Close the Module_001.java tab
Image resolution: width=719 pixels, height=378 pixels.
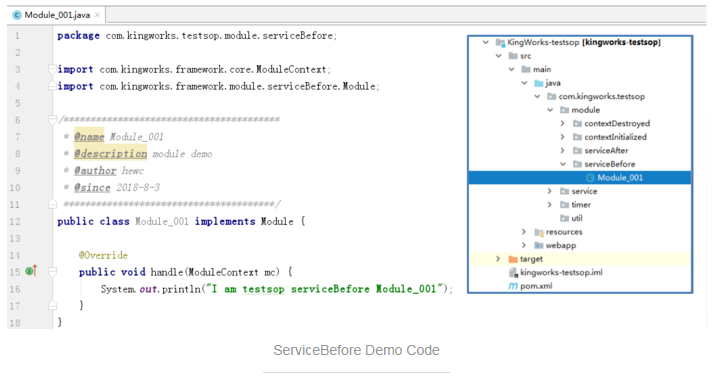(x=97, y=15)
